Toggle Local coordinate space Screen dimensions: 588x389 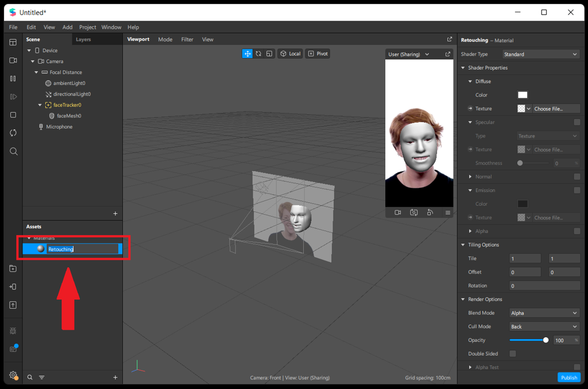pyautogui.click(x=290, y=53)
